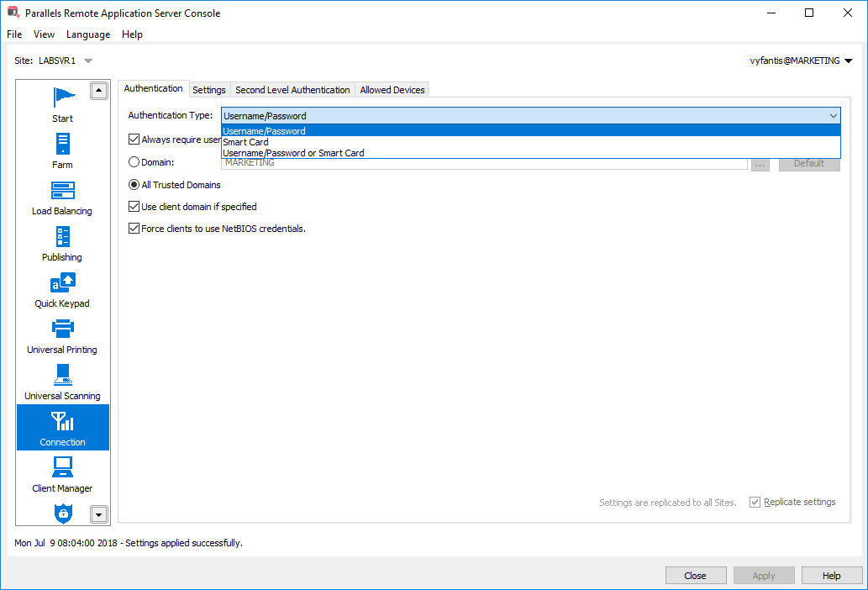Click the Apply button
Screen dimensions: 868x590
pyautogui.click(x=764, y=576)
